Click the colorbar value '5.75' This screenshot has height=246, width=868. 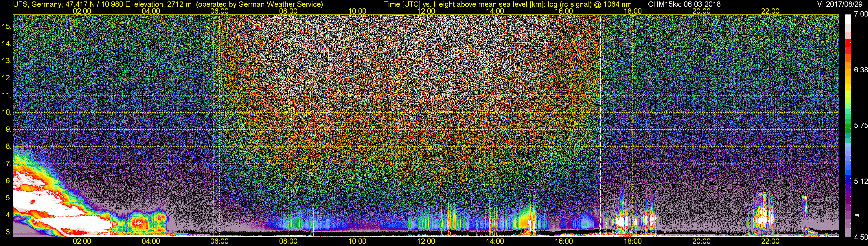860,125
